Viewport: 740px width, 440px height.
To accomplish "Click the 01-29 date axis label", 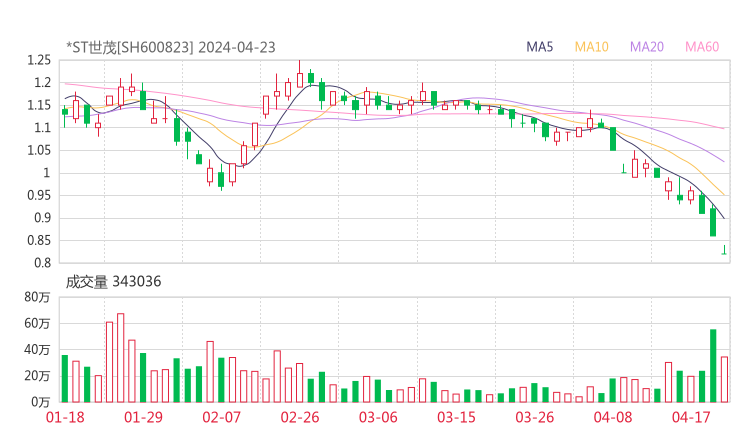I will [x=143, y=417].
